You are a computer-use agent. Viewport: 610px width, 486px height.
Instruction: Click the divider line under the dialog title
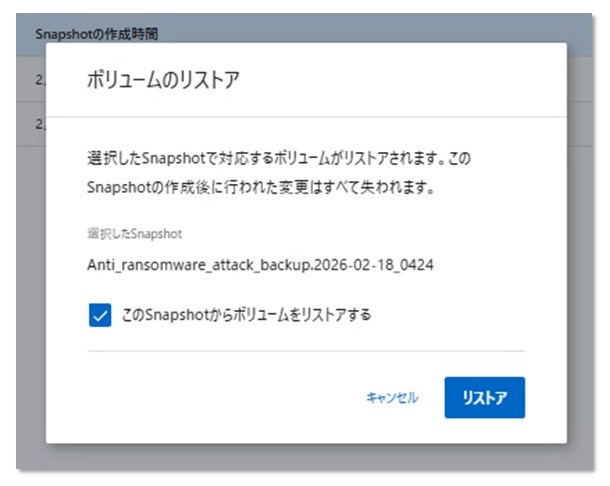click(x=306, y=117)
